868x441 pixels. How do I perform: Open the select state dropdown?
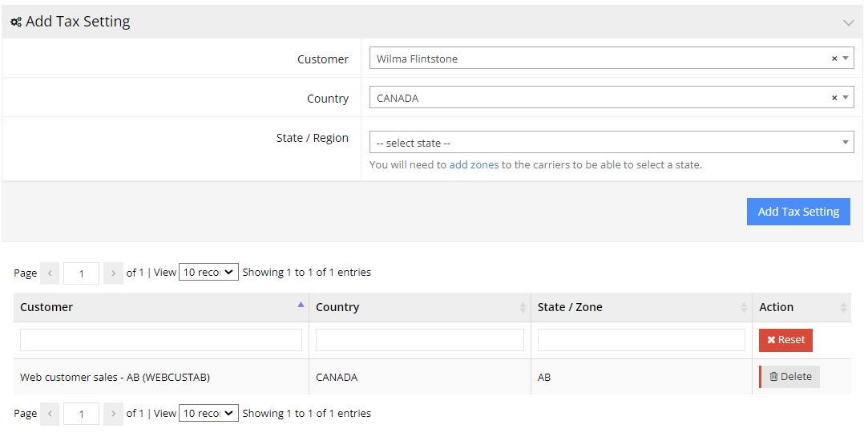[x=612, y=143]
